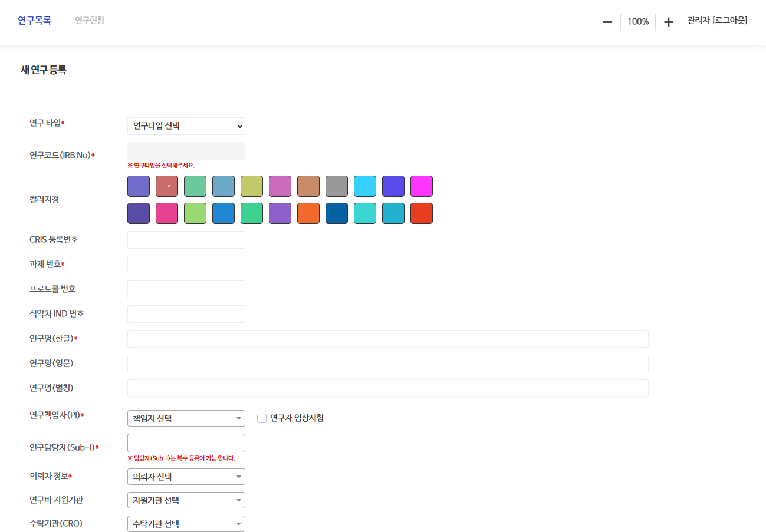Open the 연구타입 선택 dropdown
The height and width of the screenshot is (532, 766).
[186, 126]
